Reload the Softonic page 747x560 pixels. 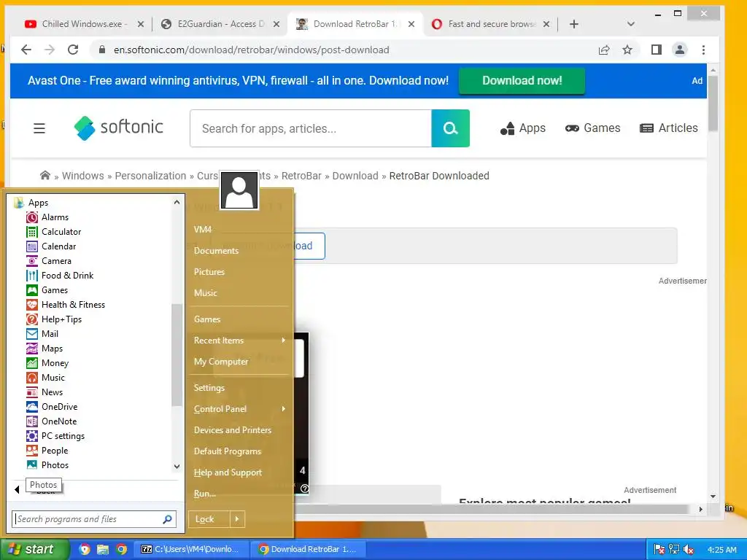[73, 50]
